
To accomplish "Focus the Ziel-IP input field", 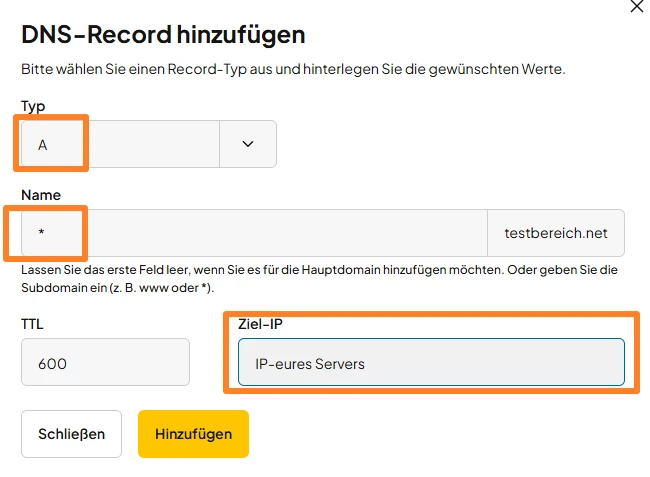I will 431,362.
